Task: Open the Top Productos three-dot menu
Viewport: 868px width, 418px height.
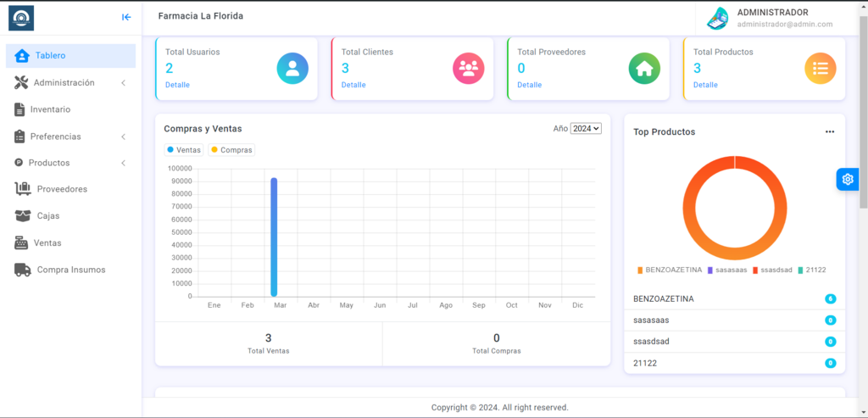Action: (830, 132)
